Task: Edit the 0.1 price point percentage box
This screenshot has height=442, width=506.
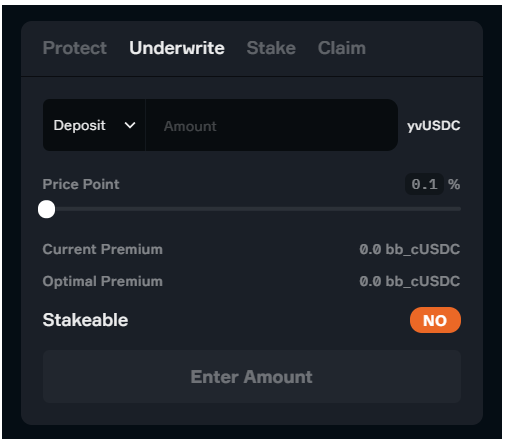Action: 424,184
